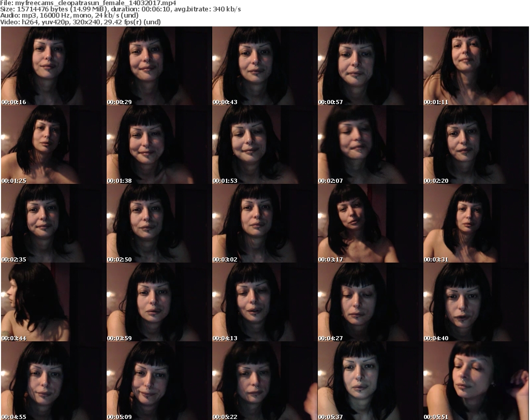This screenshot has height=420, width=530.
Task: Open the frame stamped 00:01:53
Action: pyautogui.click(x=264, y=144)
